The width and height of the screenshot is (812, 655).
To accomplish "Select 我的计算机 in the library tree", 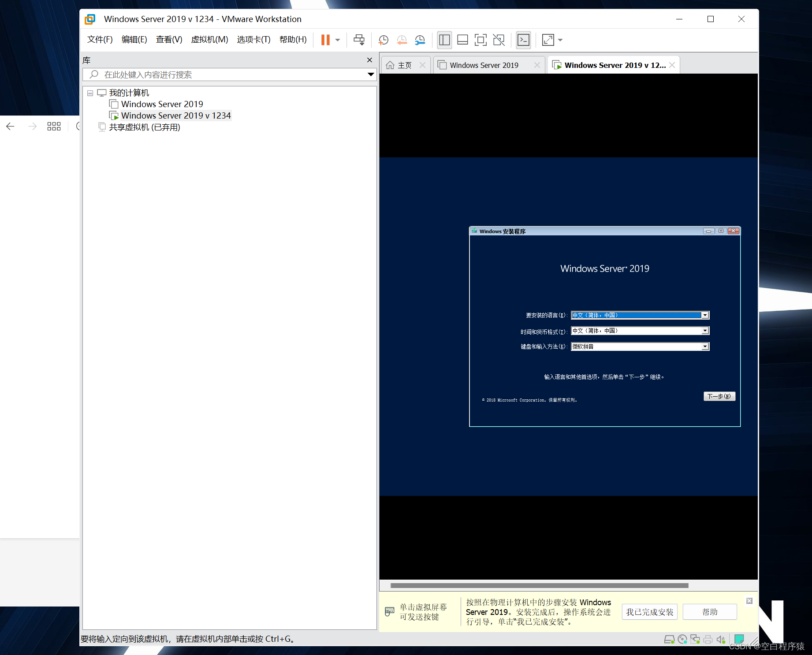I will point(129,93).
